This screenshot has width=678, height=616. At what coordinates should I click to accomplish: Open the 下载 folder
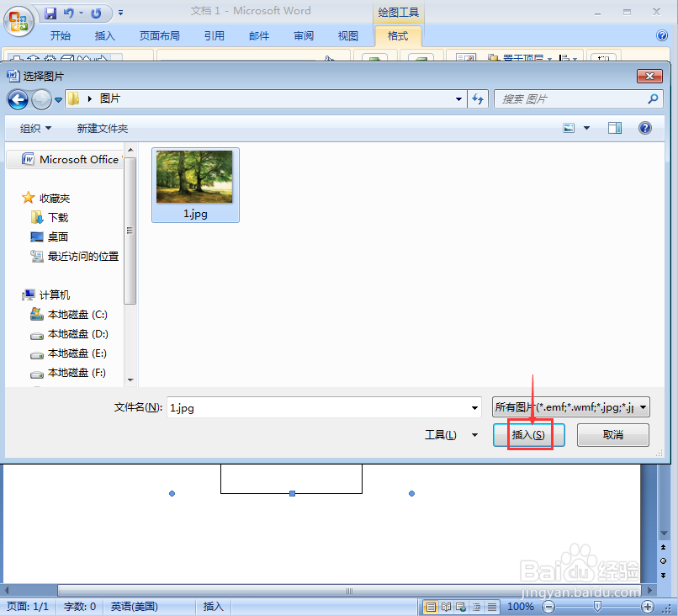50,218
